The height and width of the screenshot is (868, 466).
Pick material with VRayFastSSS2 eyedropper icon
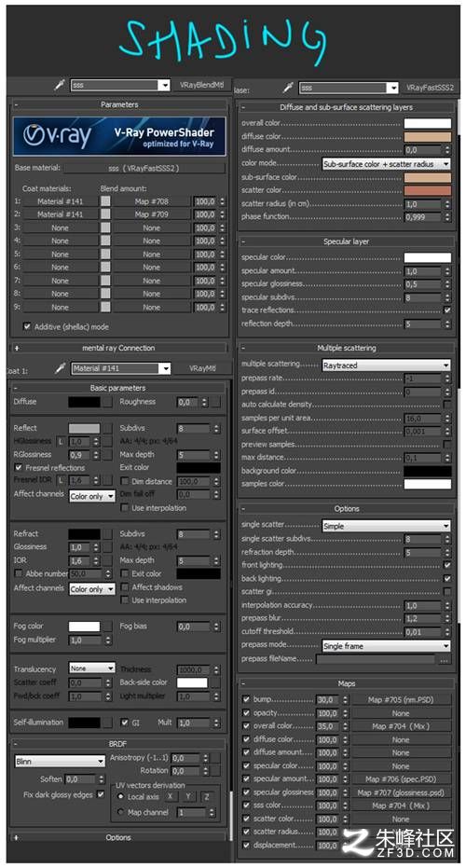288,88
